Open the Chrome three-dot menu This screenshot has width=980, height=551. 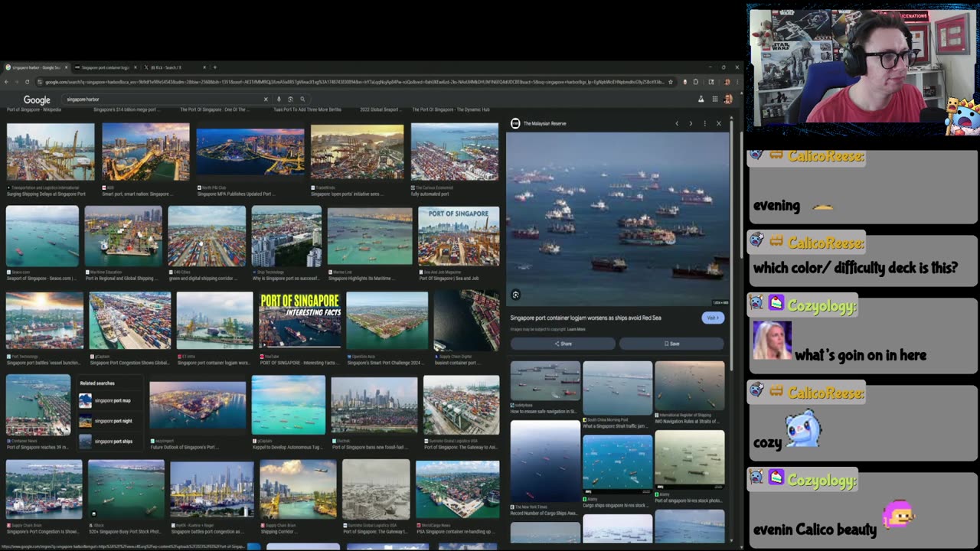[x=737, y=82]
